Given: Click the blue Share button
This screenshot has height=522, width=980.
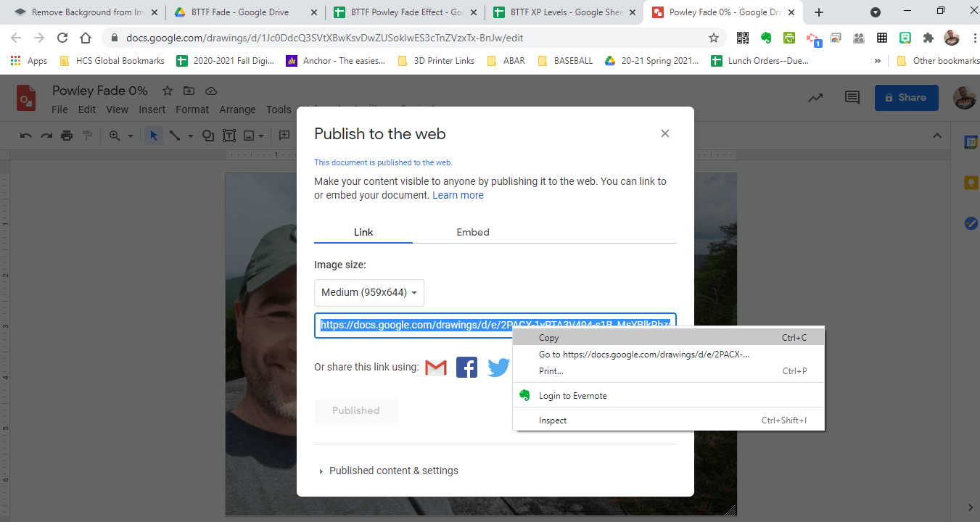Looking at the screenshot, I should click(906, 97).
